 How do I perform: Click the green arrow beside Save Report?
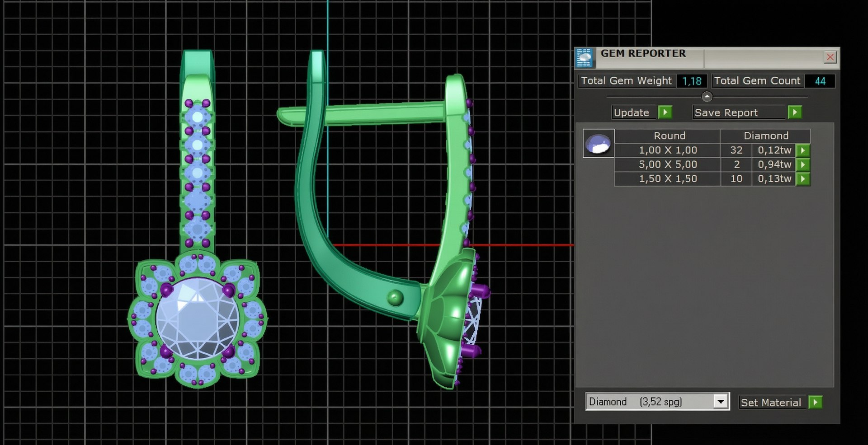[x=794, y=112]
